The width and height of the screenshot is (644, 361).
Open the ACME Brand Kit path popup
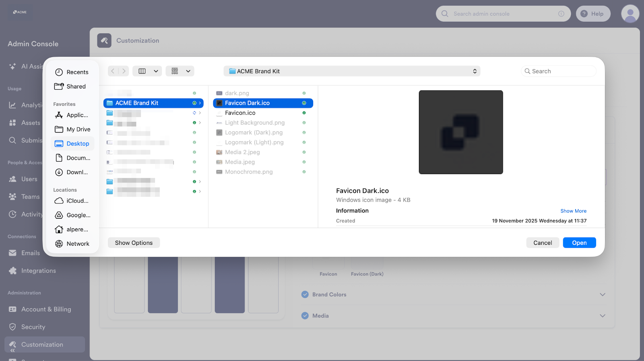click(352, 71)
